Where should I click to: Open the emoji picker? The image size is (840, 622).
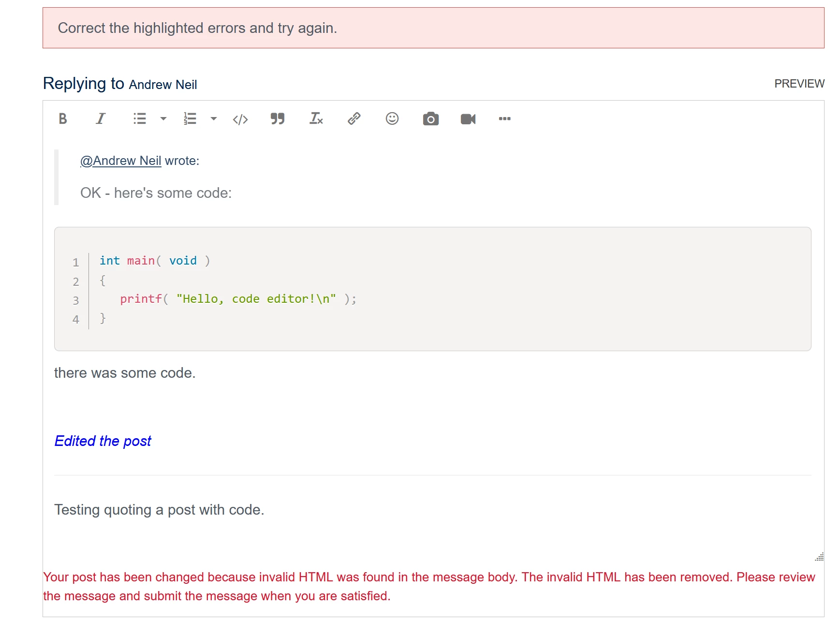coord(392,118)
